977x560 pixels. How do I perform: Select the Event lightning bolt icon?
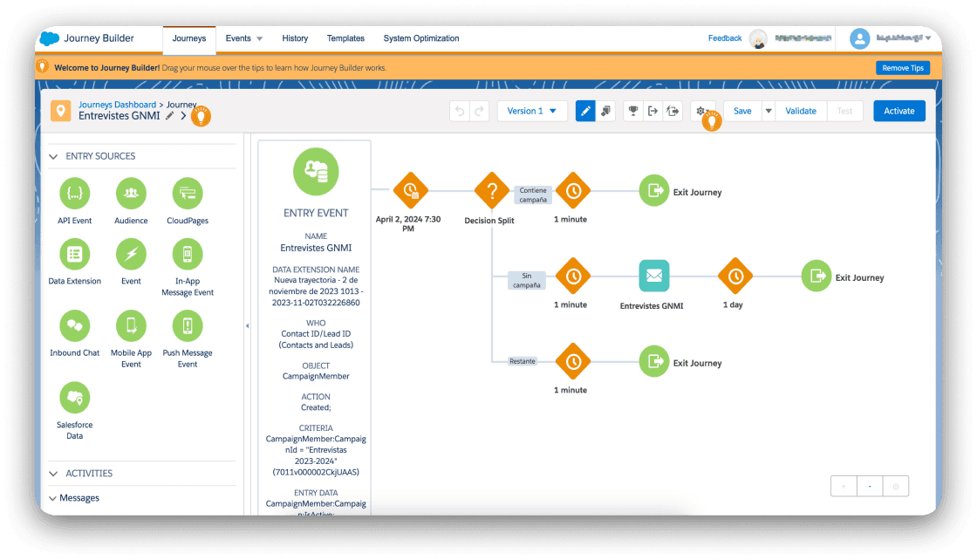pyautogui.click(x=131, y=254)
